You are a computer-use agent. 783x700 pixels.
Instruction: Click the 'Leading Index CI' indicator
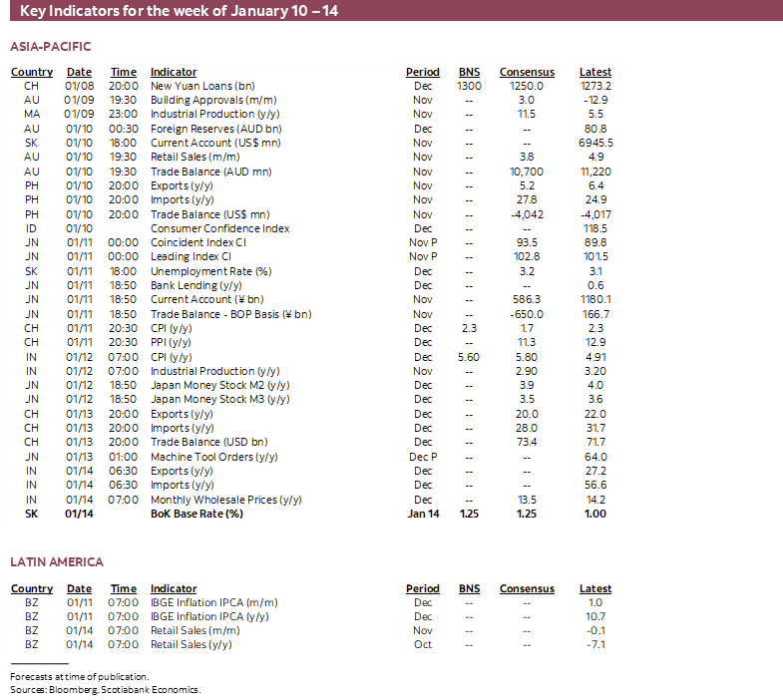pos(192,257)
